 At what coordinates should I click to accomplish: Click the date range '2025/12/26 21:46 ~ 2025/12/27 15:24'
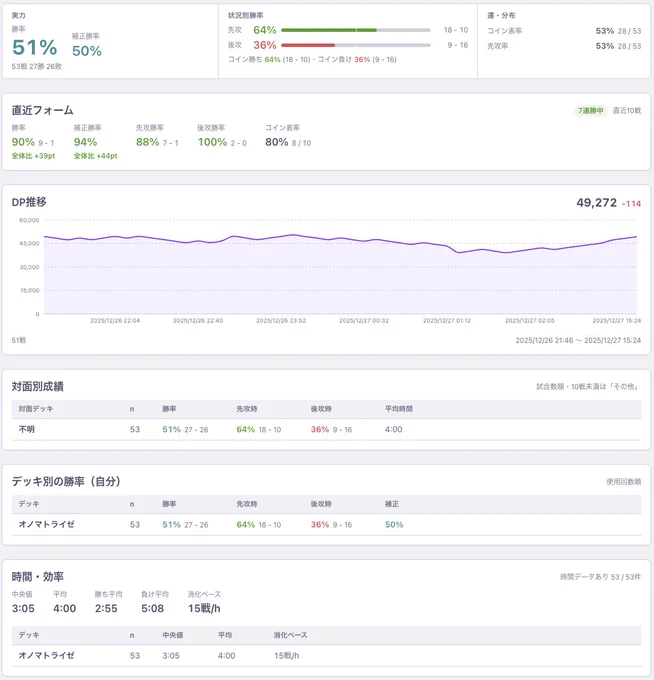578,340
